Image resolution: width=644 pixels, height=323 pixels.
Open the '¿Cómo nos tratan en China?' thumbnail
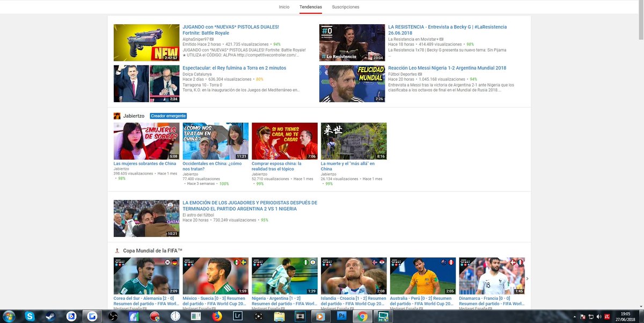[x=215, y=141]
